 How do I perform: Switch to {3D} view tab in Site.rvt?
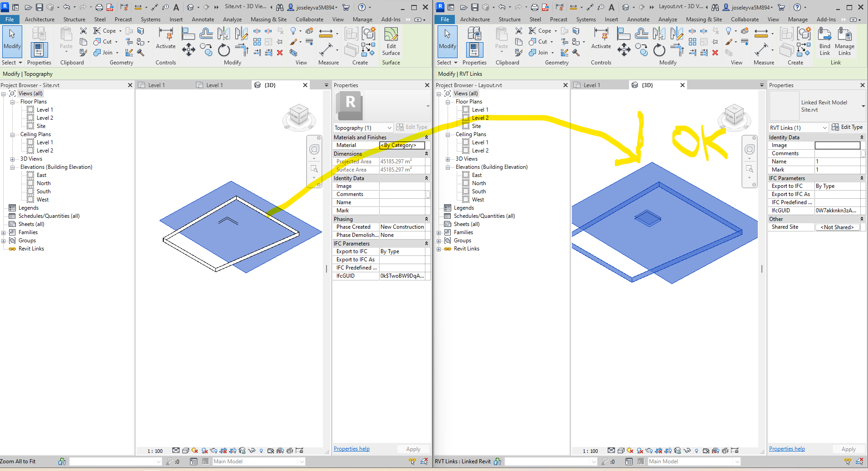[270, 85]
